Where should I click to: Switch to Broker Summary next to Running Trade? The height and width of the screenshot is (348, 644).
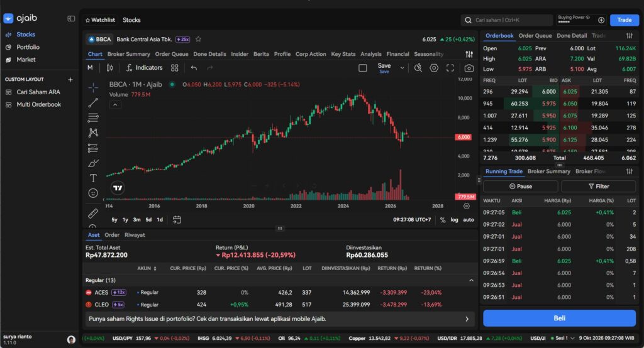pos(548,171)
